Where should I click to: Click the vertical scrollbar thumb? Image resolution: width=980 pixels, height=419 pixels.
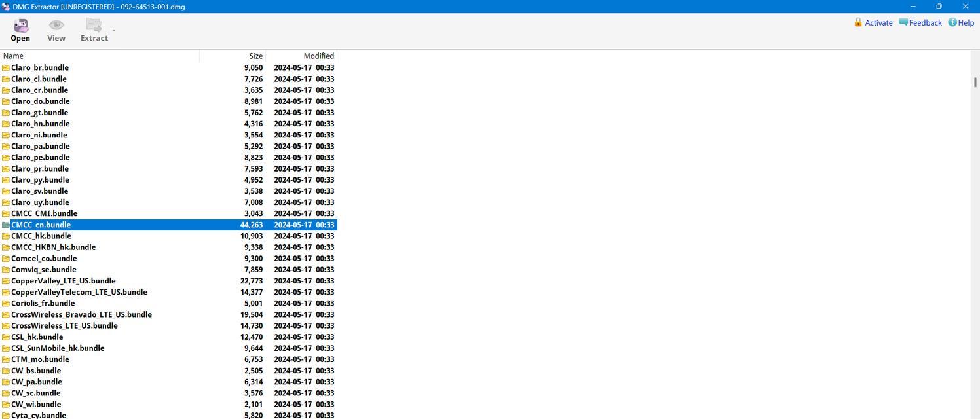(975, 82)
